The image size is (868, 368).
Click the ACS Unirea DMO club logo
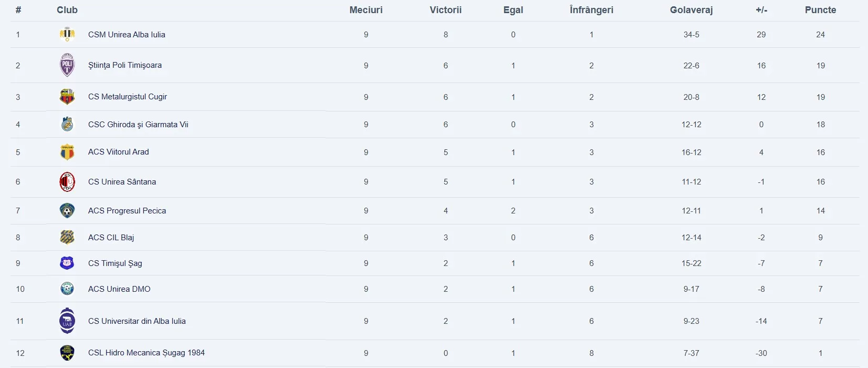[67, 289]
